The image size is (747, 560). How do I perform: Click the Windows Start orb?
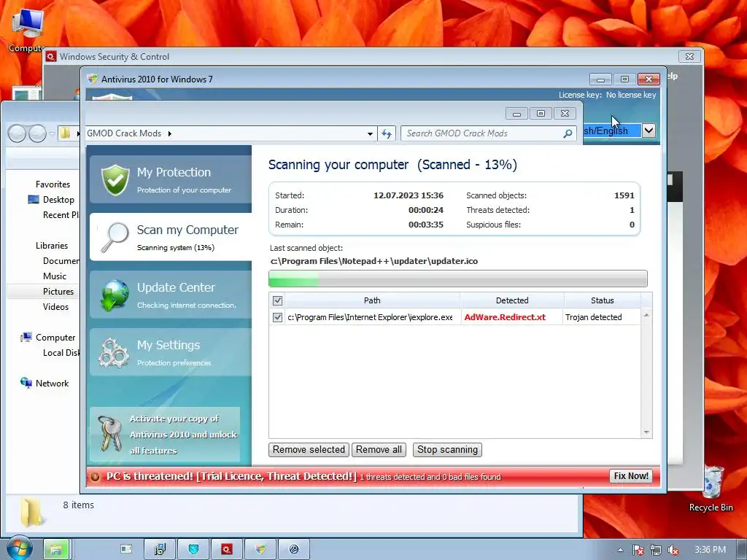tap(18, 548)
